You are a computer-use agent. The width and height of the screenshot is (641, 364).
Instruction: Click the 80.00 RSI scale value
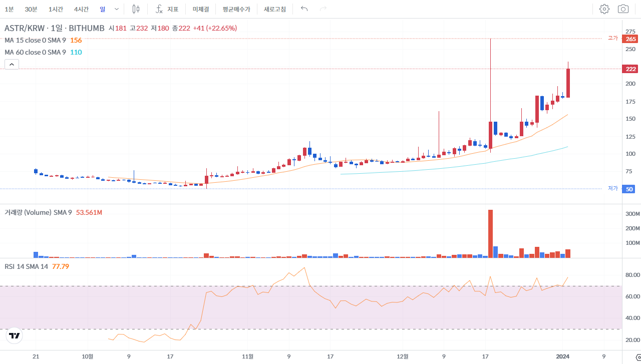(632, 275)
